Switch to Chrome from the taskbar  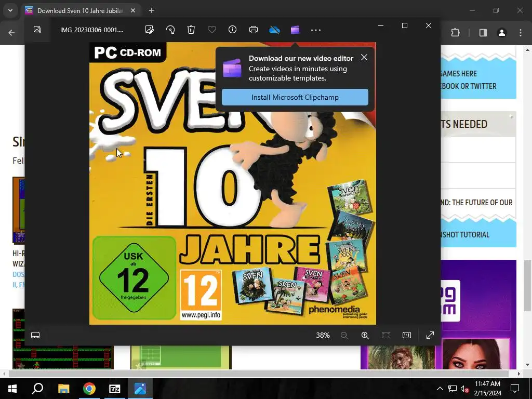point(89,389)
